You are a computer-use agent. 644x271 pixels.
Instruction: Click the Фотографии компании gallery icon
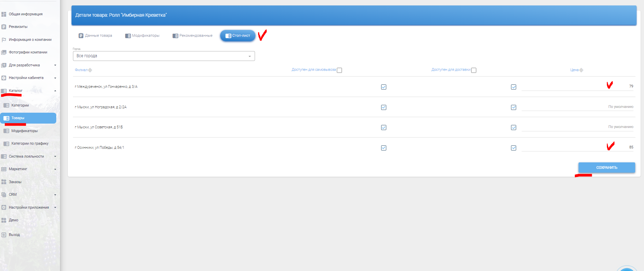tap(4, 52)
